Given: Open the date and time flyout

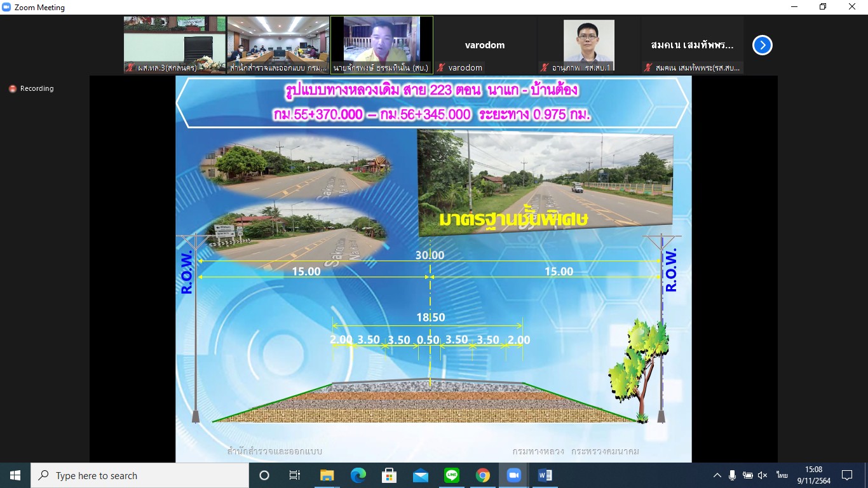Looking at the screenshot, I should tap(814, 475).
